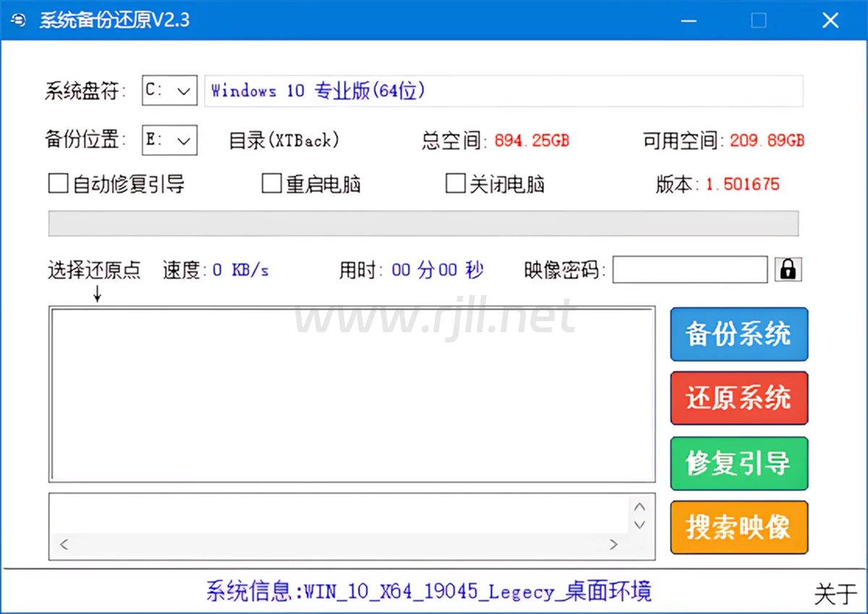The image size is (868, 614).
Task: Click the green 修复引导 button
Action: tap(739, 464)
